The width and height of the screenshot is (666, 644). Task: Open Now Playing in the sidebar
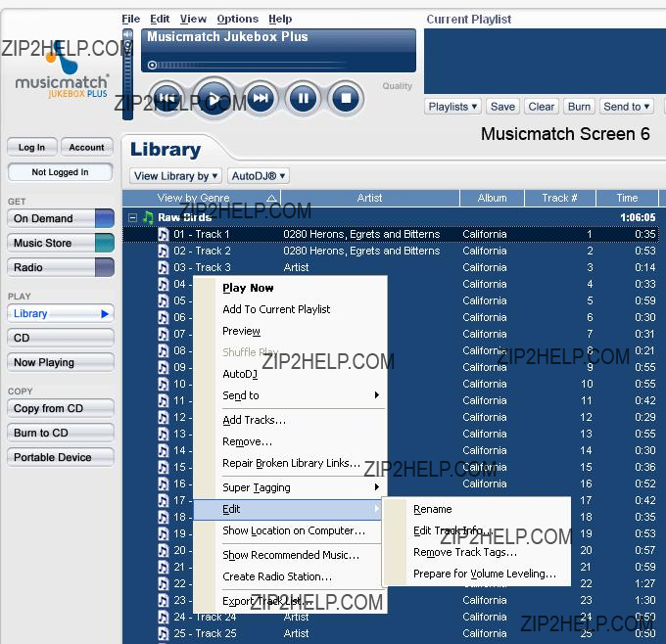[x=61, y=362]
